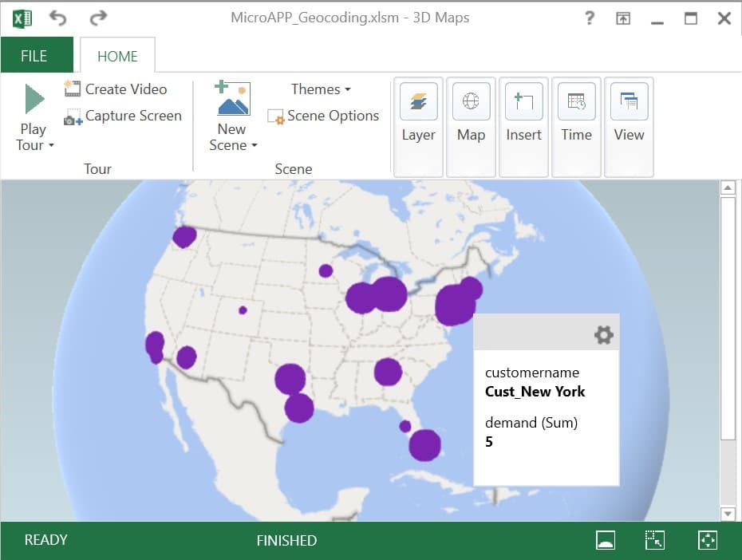This screenshot has width=742, height=560.
Task: Select the New York data bubble
Action: click(455, 305)
